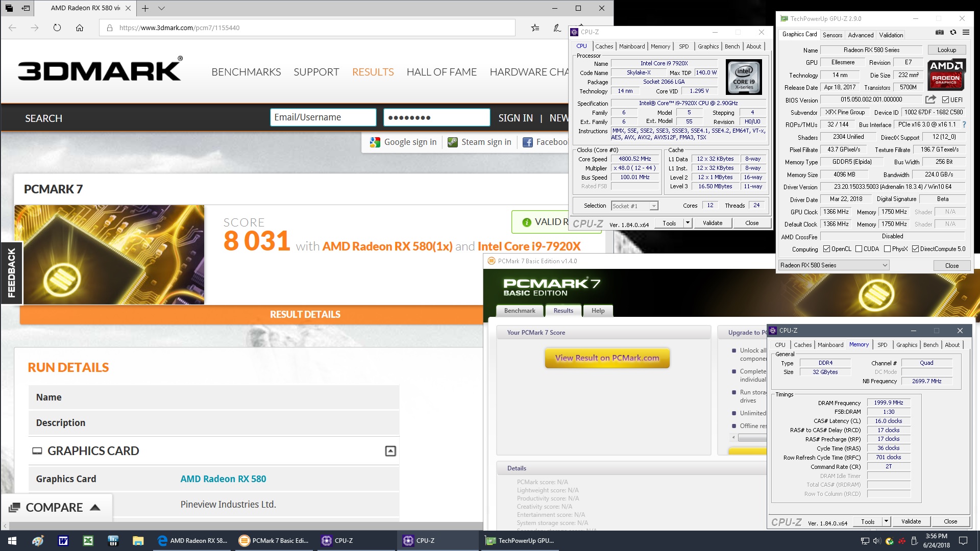Open browser favorites star icon

535,28
